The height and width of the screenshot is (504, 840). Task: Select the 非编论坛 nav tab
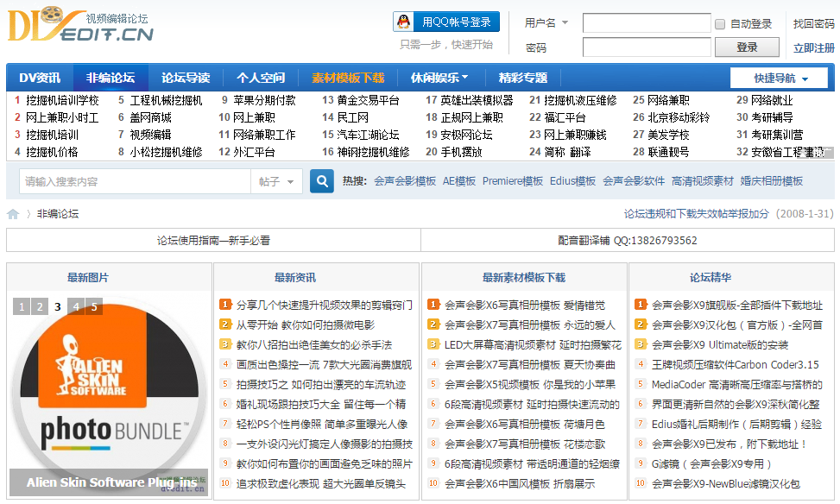[x=111, y=79]
